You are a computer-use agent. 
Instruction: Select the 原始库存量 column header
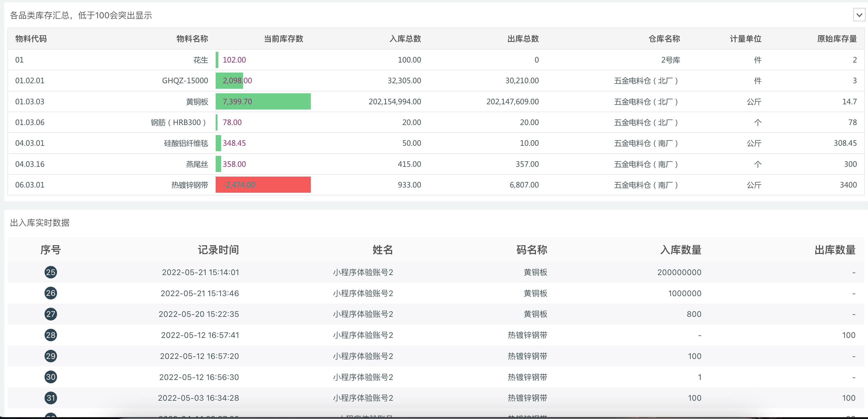coord(837,39)
